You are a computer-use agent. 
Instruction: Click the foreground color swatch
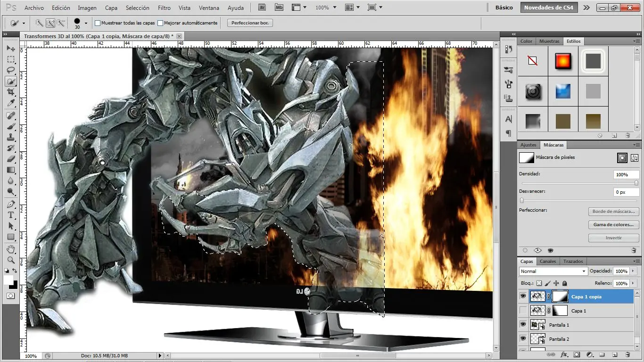point(8,280)
